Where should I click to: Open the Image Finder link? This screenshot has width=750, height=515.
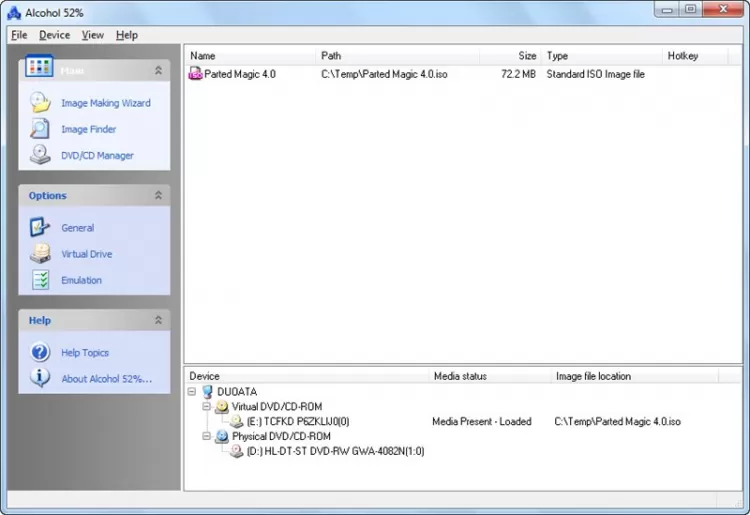(x=88, y=129)
